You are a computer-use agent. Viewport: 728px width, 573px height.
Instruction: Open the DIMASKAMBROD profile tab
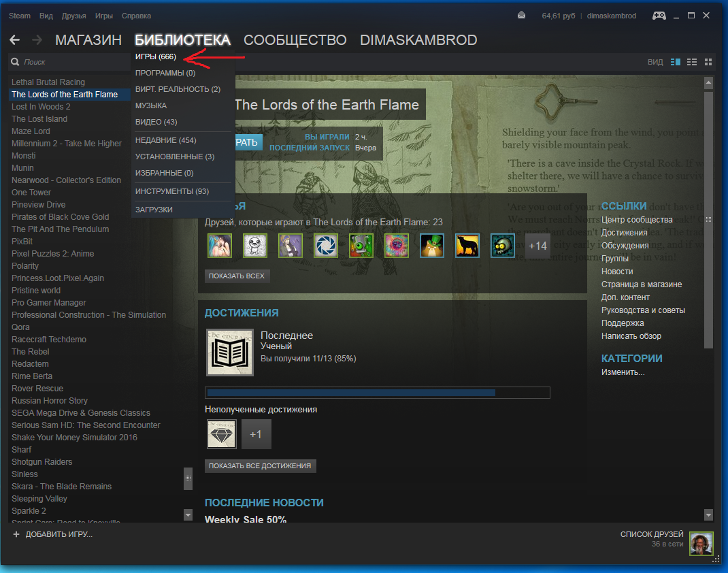coord(418,40)
